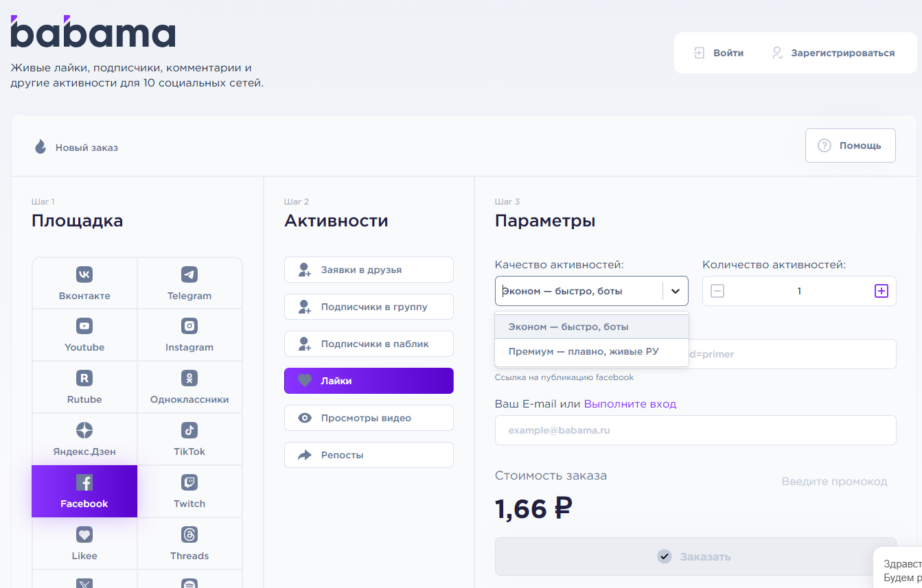Select the Spotify platform icon

189,583
